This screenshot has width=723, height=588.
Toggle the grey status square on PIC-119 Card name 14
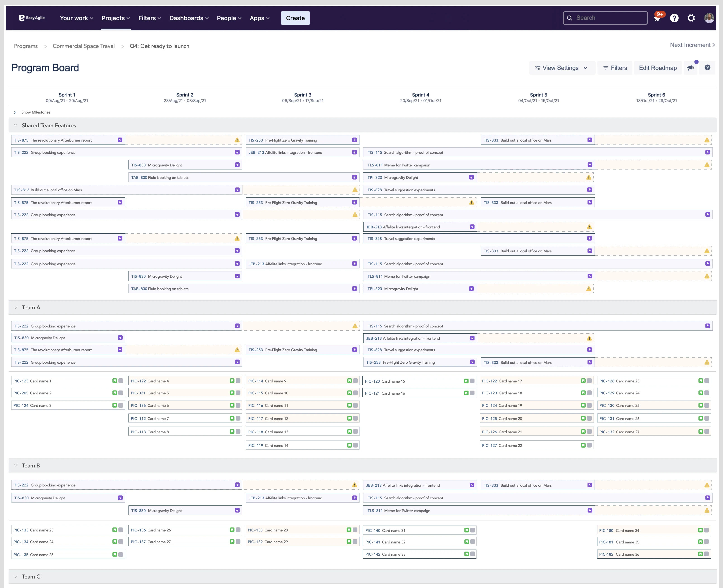click(x=355, y=445)
